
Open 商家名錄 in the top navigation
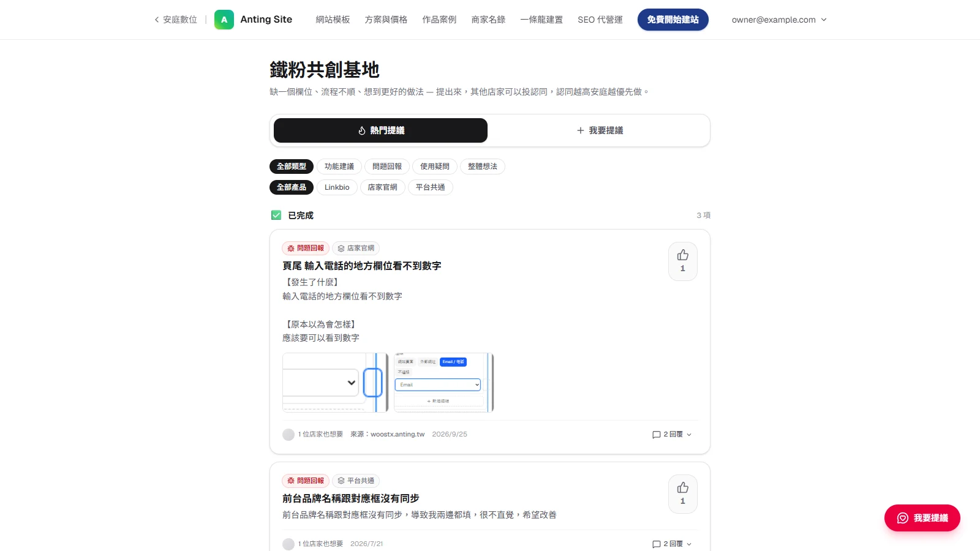[x=488, y=20]
